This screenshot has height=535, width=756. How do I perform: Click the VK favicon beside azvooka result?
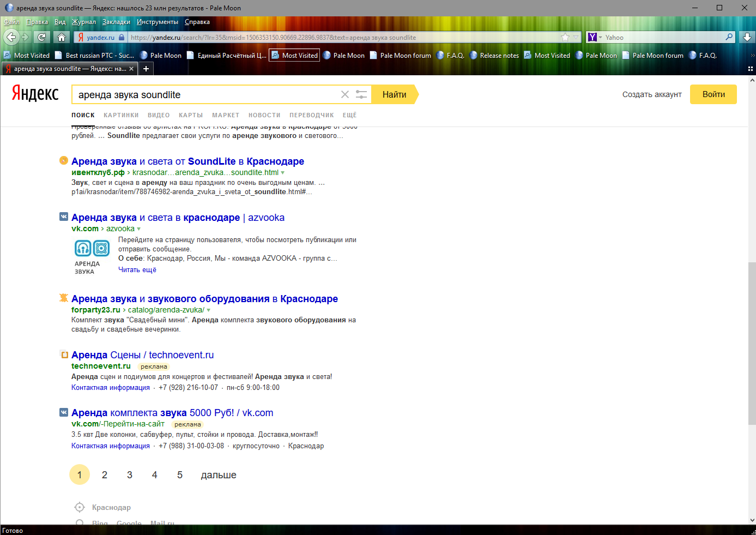click(x=64, y=217)
